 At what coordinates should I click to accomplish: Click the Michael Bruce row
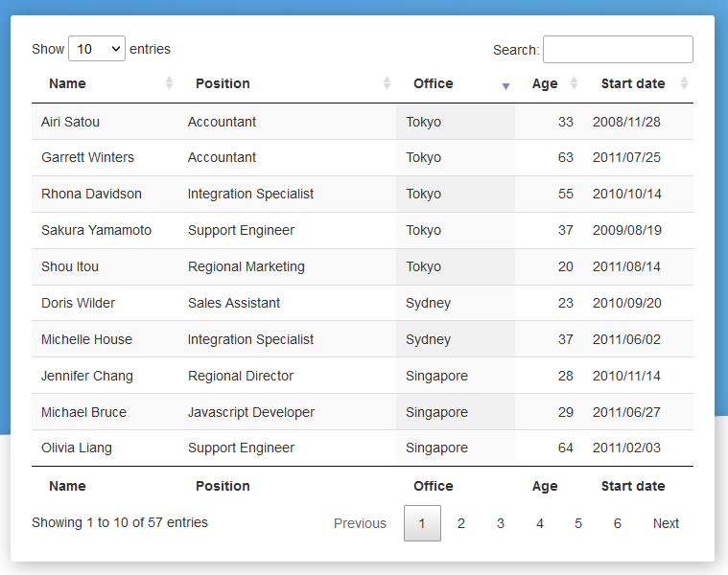tap(83, 412)
